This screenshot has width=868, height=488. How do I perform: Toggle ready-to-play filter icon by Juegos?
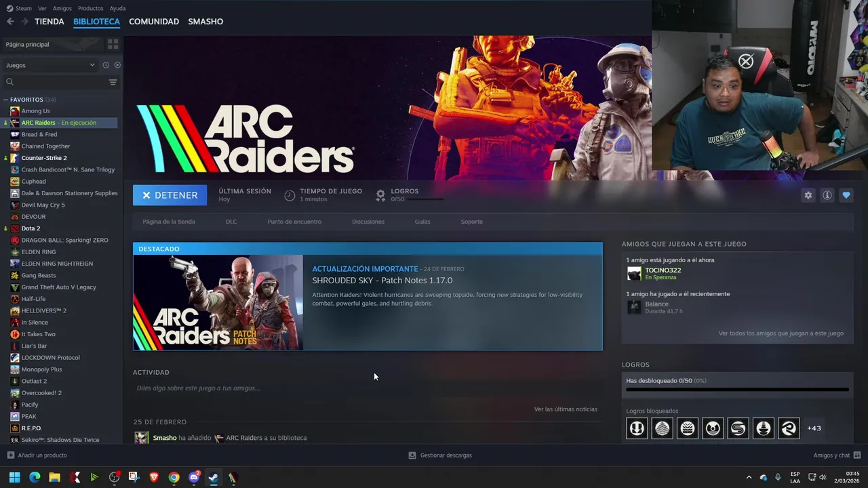coord(117,65)
